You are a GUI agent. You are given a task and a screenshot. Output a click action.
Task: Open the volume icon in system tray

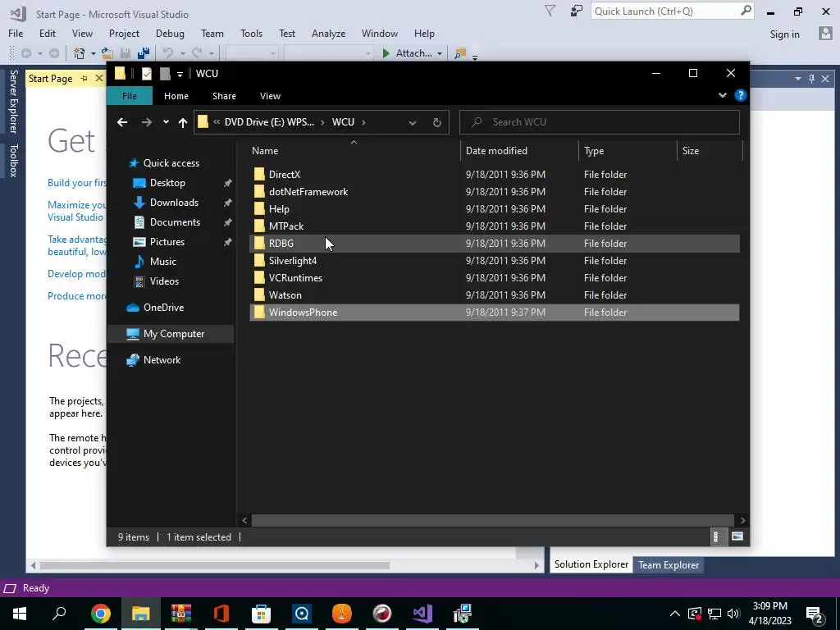coord(733,614)
